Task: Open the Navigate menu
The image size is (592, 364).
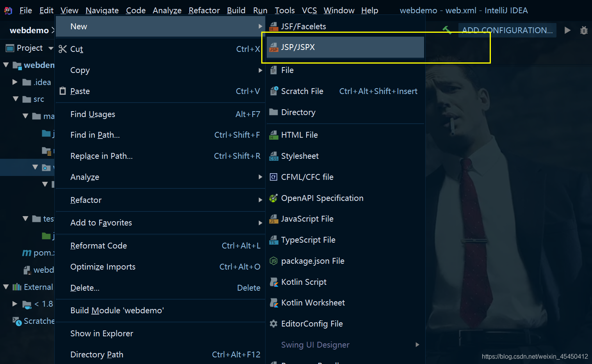Action: pos(102,11)
